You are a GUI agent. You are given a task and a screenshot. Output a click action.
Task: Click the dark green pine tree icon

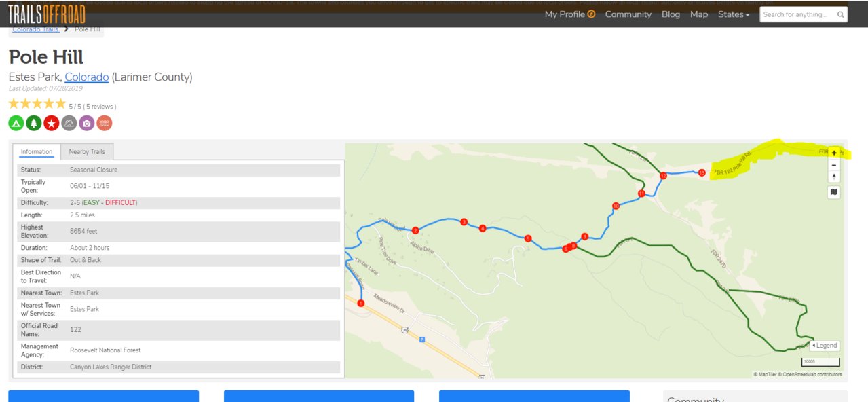(x=34, y=123)
